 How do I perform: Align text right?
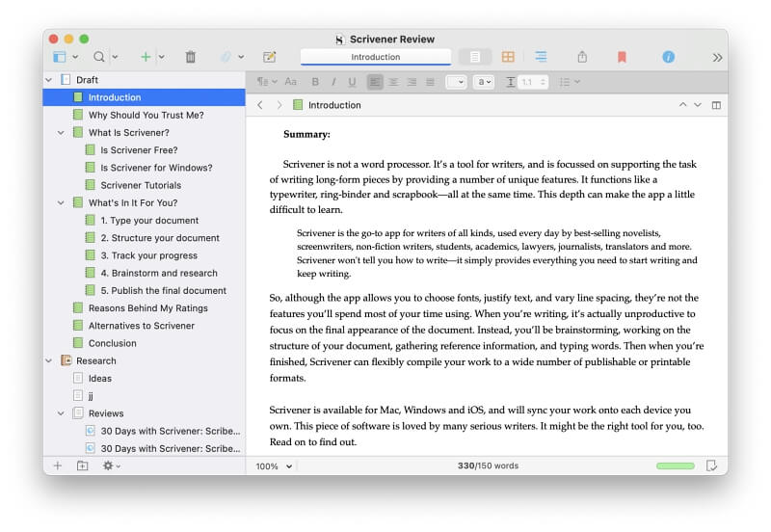click(412, 82)
